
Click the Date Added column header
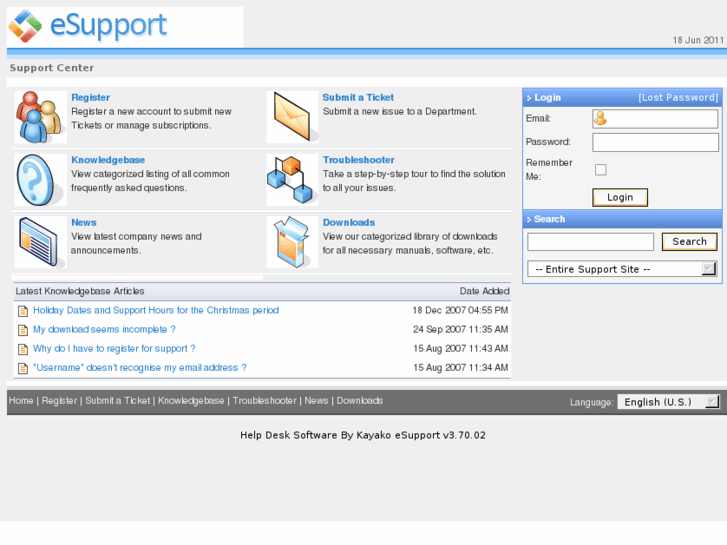pyautogui.click(x=484, y=291)
